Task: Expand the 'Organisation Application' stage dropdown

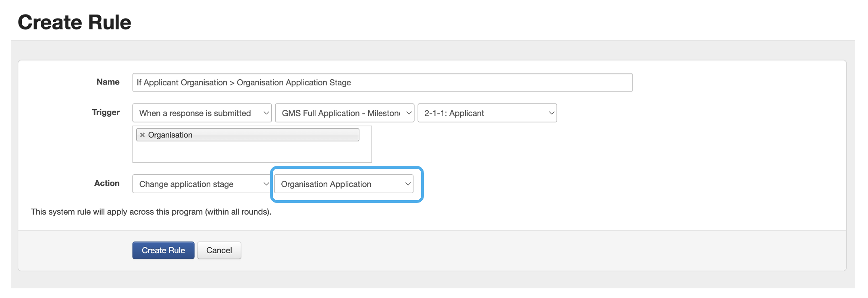Action: click(343, 184)
